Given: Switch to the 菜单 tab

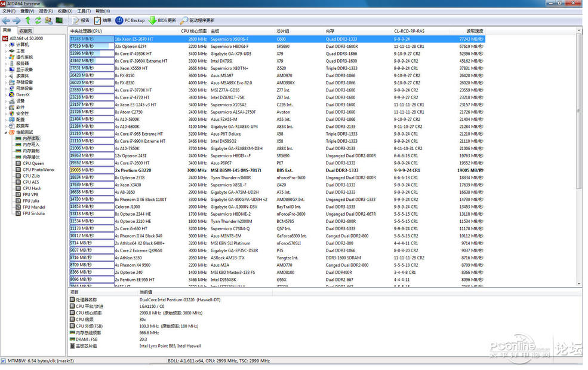Looking at the screenshot, I should point(8,30).
